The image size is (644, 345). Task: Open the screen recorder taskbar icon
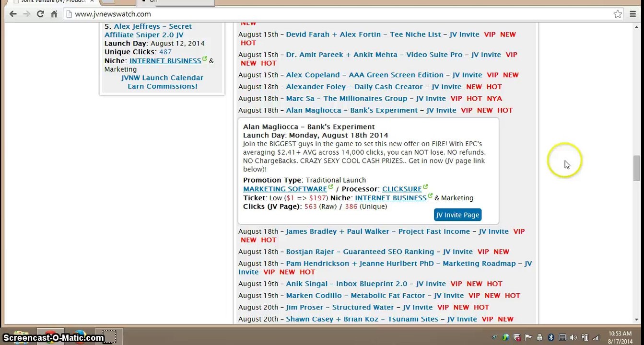(109, 336)
